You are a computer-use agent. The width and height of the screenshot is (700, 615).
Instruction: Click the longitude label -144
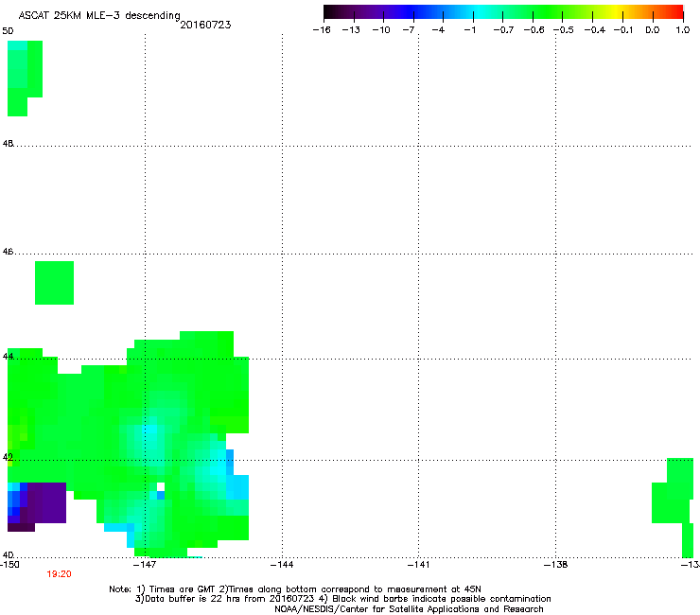click(282, 565)
